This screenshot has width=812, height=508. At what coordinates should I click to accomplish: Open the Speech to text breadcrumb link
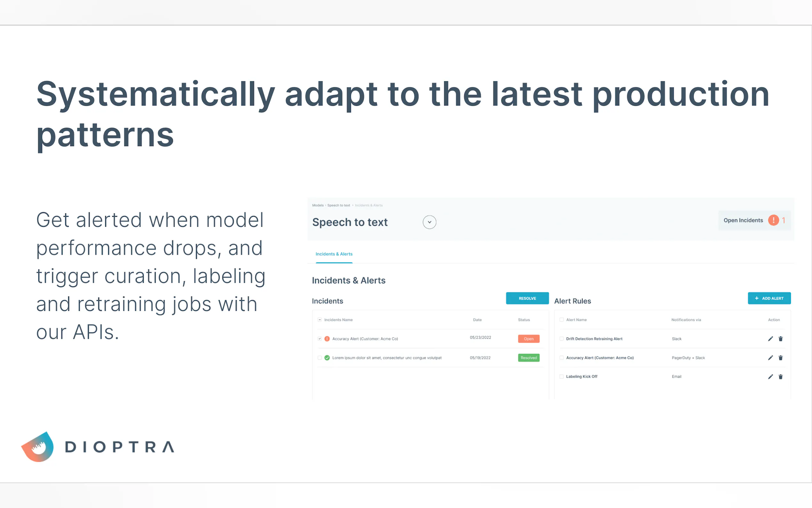pos(338,205)
